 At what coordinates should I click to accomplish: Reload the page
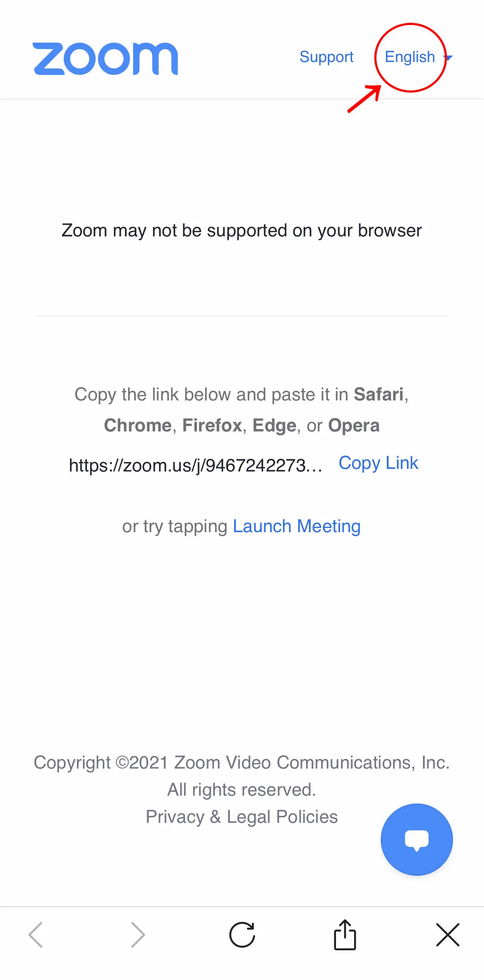[242, 934]
